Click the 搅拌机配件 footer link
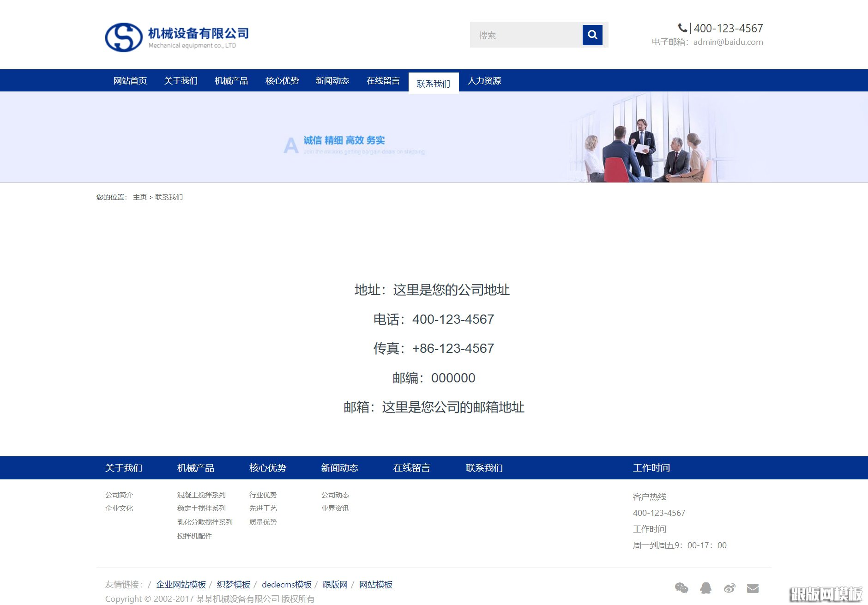This screenshot has width=868, height=605. (x=194, y=536)
